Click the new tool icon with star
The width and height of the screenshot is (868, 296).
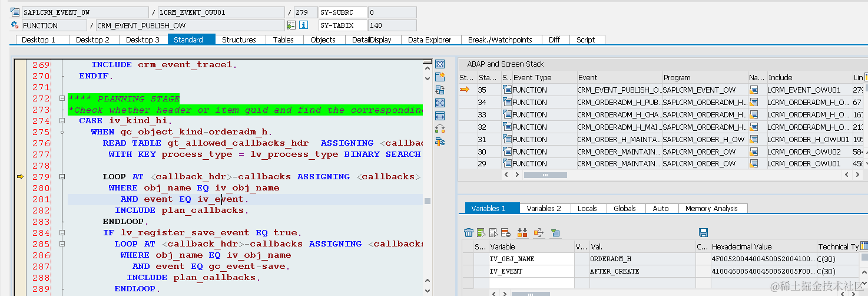click(440, 77)
